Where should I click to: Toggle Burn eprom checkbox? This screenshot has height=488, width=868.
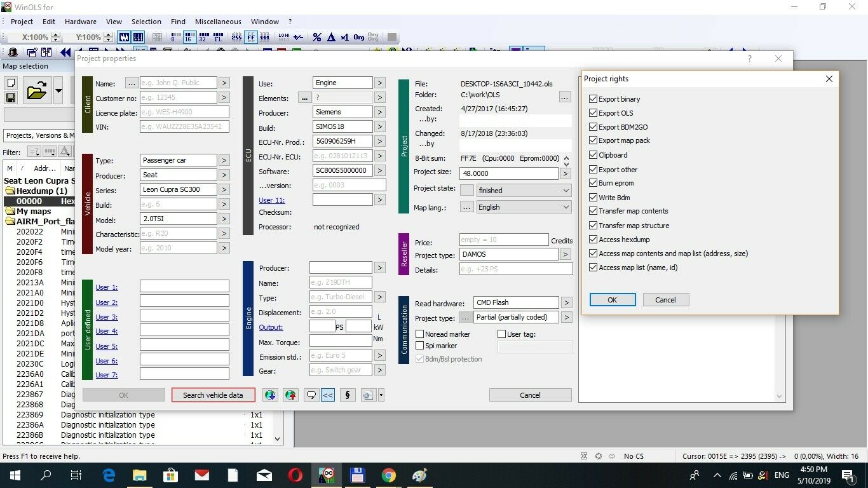(593, 183)
